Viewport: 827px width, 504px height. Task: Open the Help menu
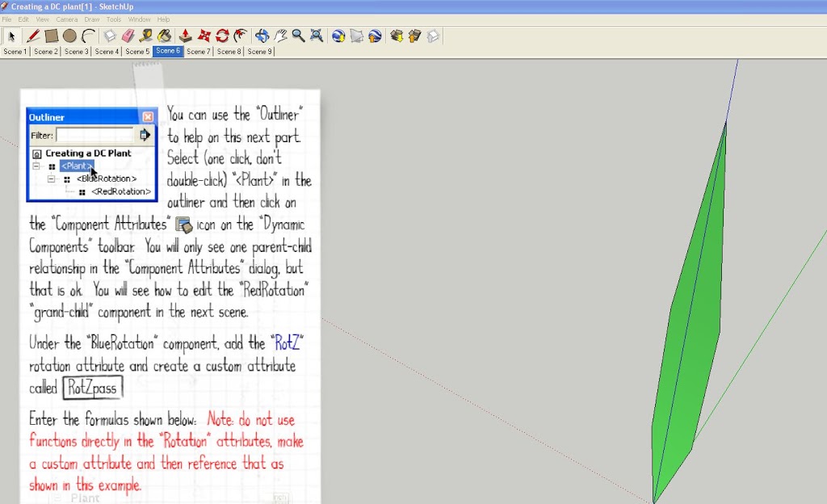pos(163,19)
